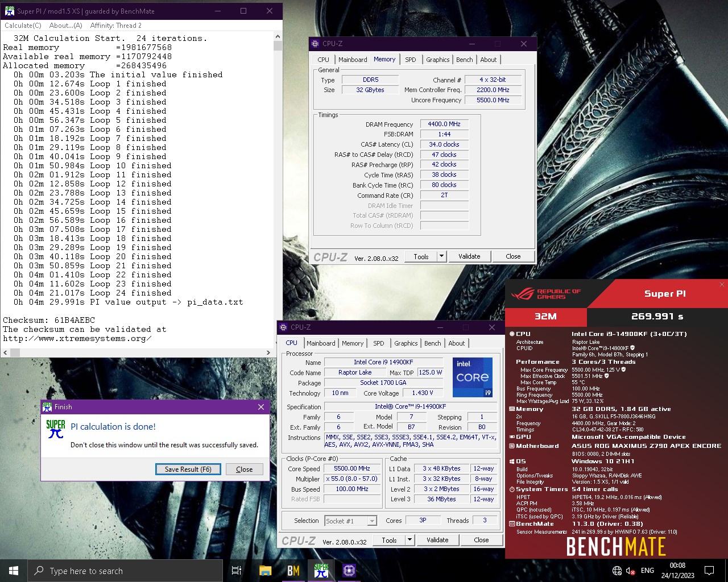Image resolution: width=728 pixels, height=582 pixels.
Task: Open network status tray icon
Action: point(617,571)
